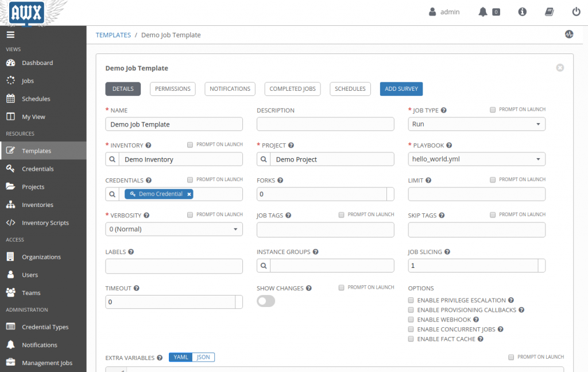The image size is (588, 372).
Task: Open the Job Type help icon
Action: [x=444, y=110]
